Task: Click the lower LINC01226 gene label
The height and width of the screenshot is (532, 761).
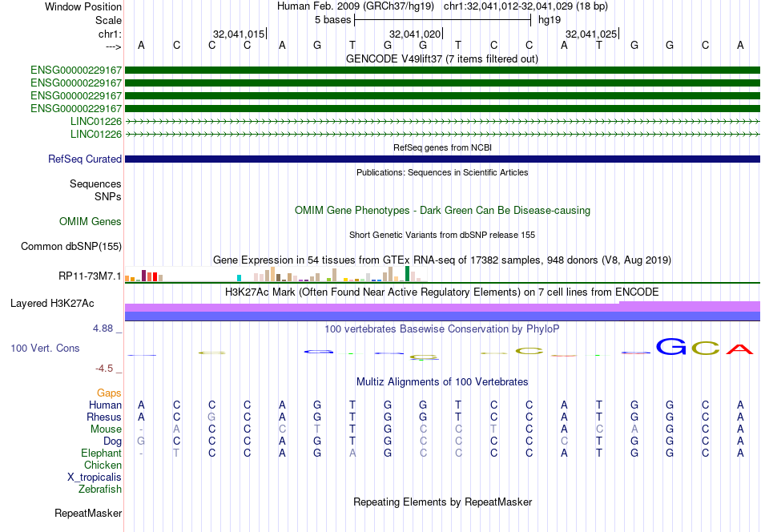Action: point(96,134)
